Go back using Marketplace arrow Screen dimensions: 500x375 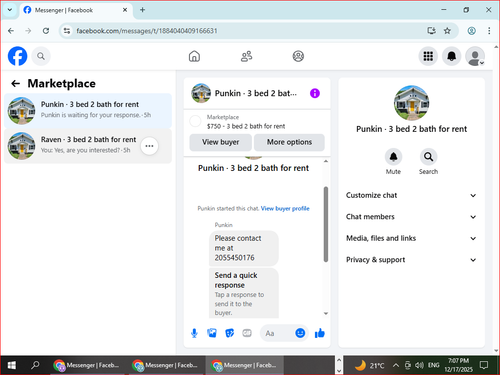pos(15,83)
